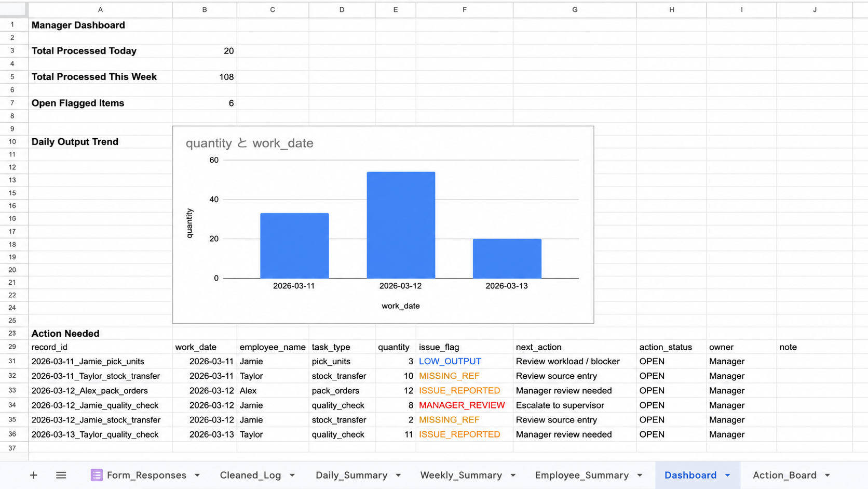The image size is (868, 489).
Task: Select ISSUE_REPORTED cell in Alex's row
Action: [x=464, y=391]
